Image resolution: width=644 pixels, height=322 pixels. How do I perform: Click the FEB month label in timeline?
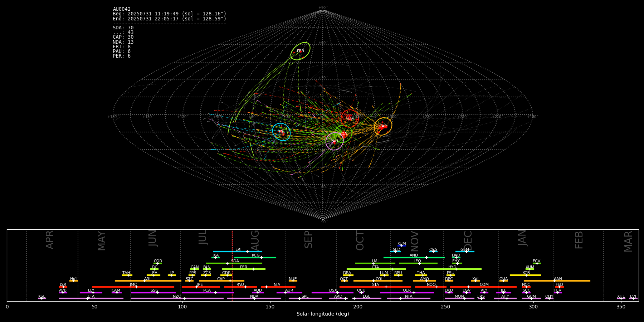pos(579,239)
